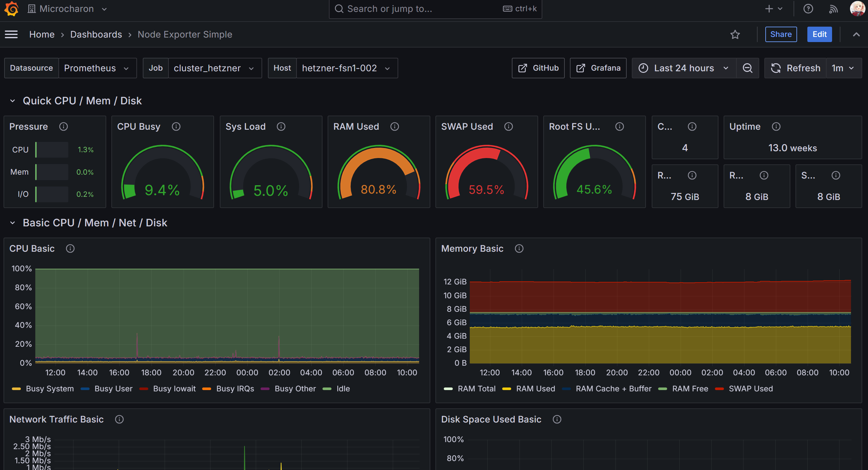The height and width of the screenshot is (470, 868).
Task: Toggle Idle series in CPU legend
Action: [343, 389]
